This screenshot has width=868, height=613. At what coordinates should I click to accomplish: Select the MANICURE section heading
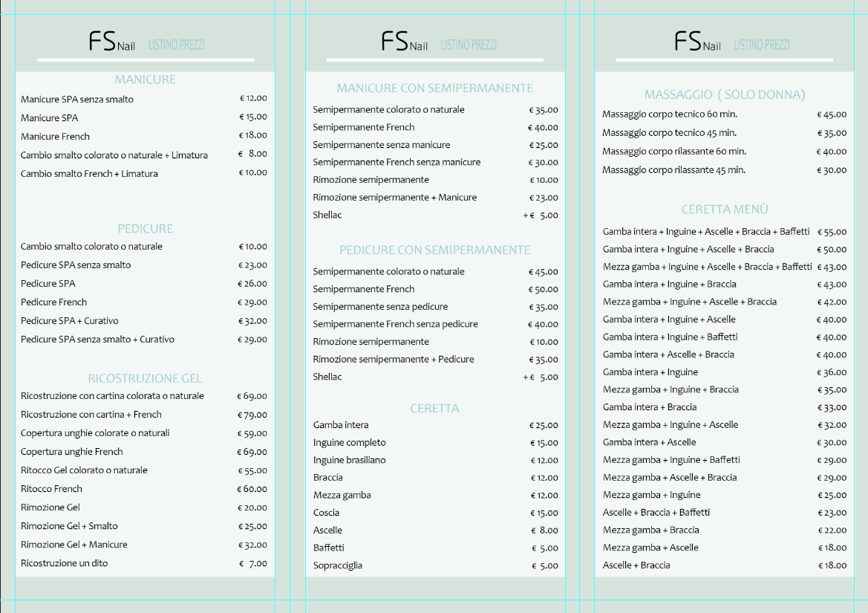[145, 80]
